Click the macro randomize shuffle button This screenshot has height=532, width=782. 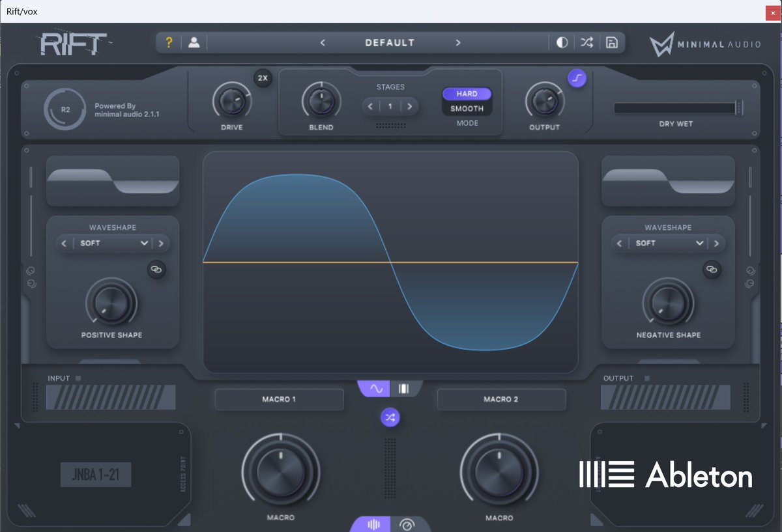coord(390,418)
